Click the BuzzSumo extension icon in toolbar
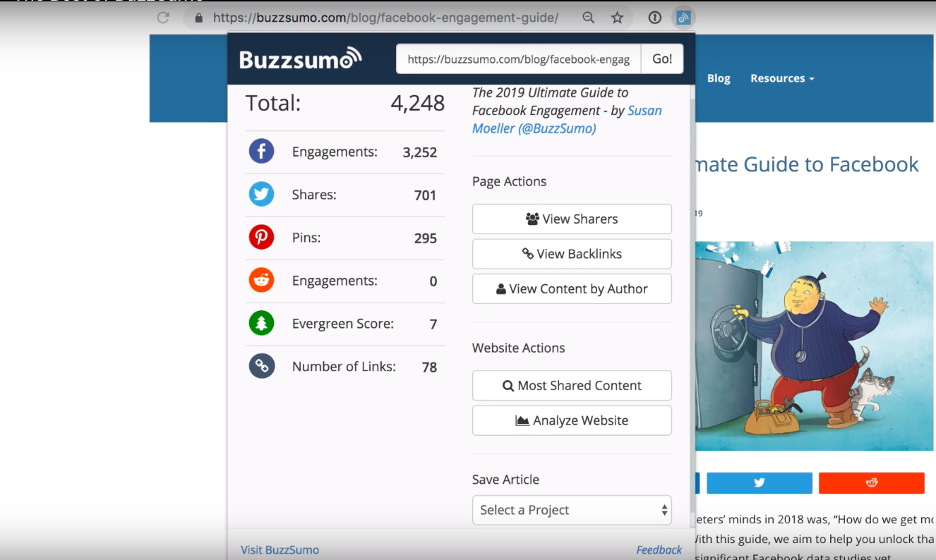 (x=683, y=18)
